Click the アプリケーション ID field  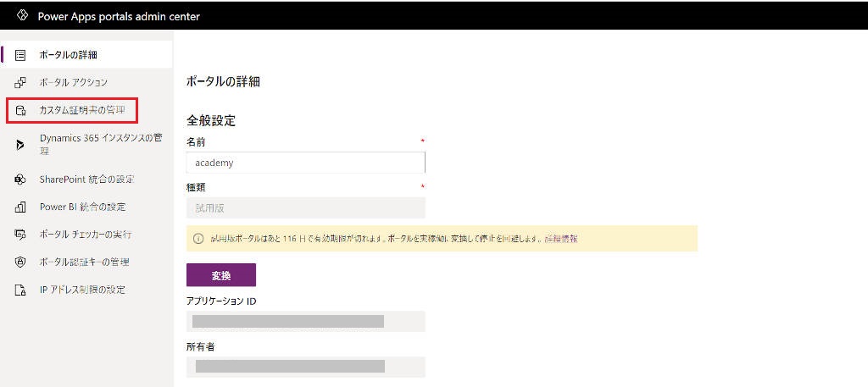pos(305,321)
